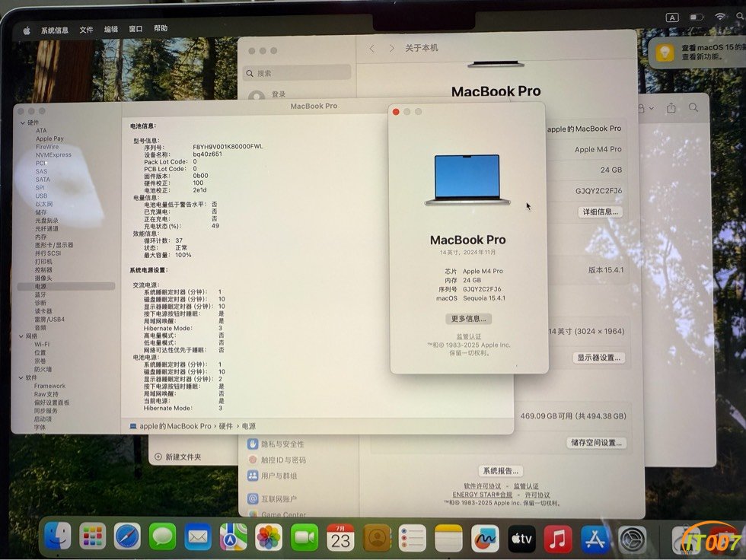
Task: Open Mail app in Dock
Action: pyautogui.click(x=197, y=537)
